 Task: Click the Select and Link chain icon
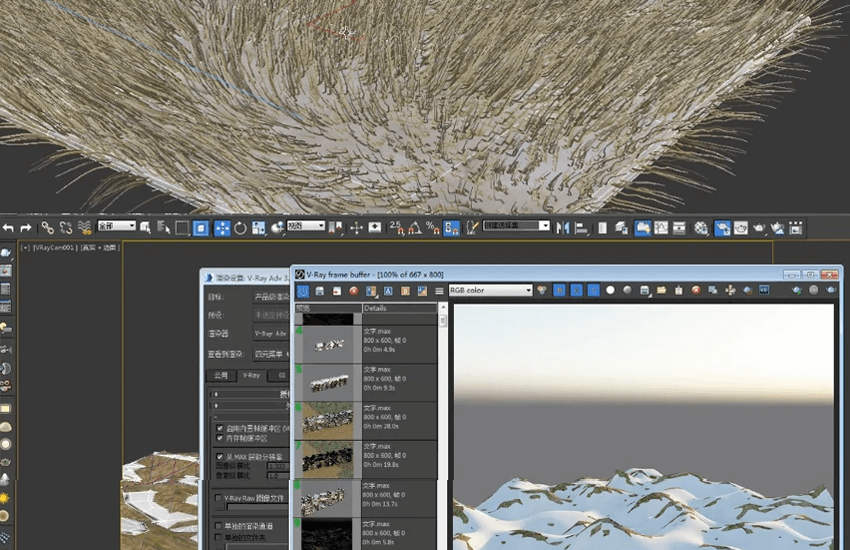pyautogui.click(x=47, y=228)
